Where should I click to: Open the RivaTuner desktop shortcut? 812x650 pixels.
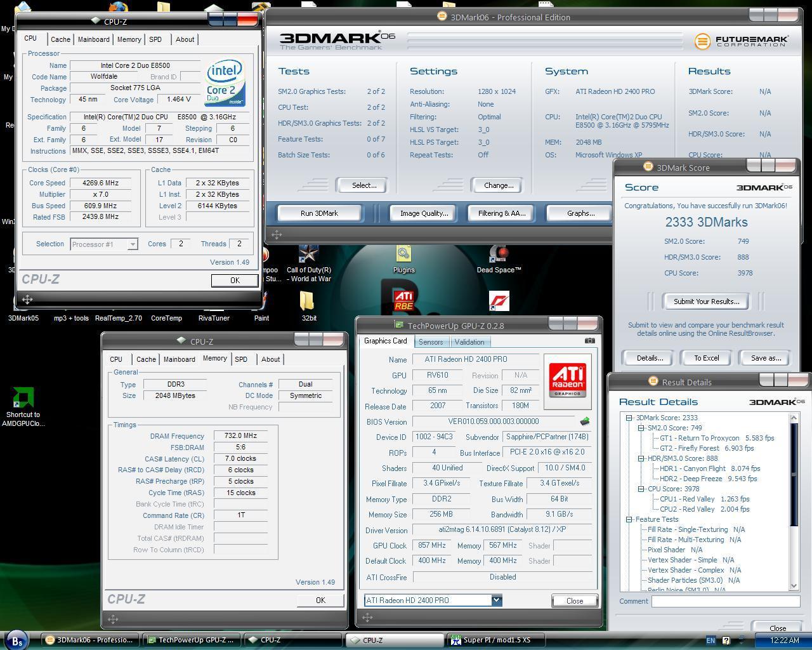(214, 318)
